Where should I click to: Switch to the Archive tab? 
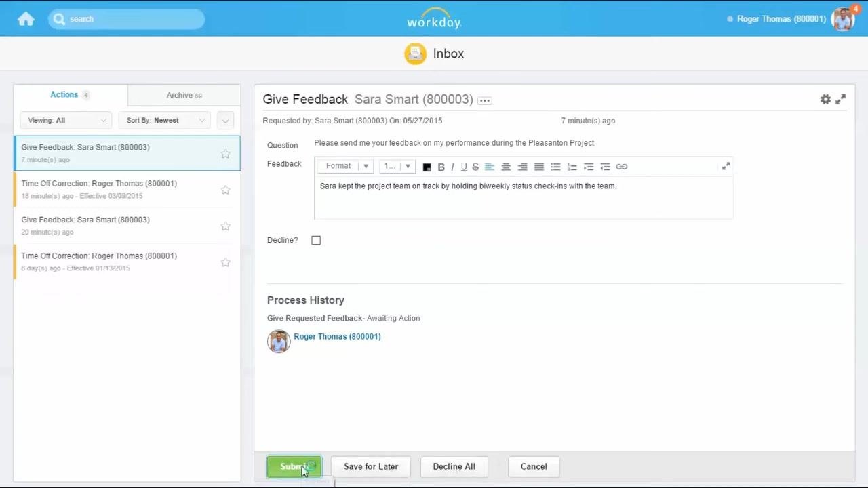point(184,96)
